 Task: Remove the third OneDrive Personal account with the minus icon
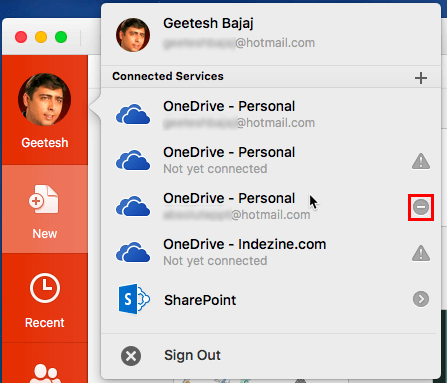point(421,207)
